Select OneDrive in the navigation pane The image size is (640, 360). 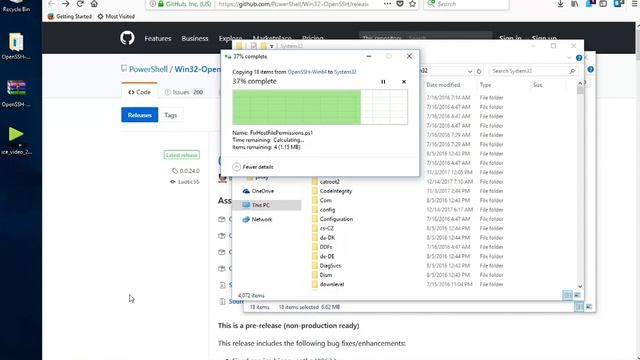click(x=258, y=191)
